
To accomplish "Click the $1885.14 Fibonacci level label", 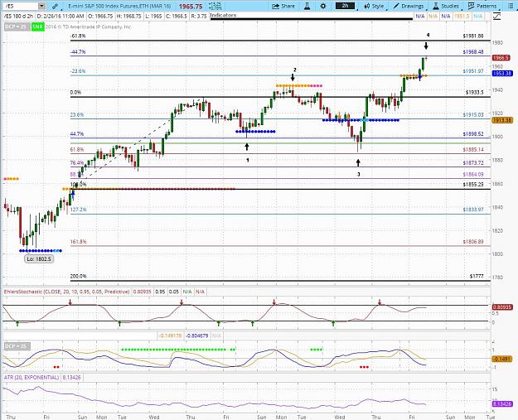I will pos(473,150).
